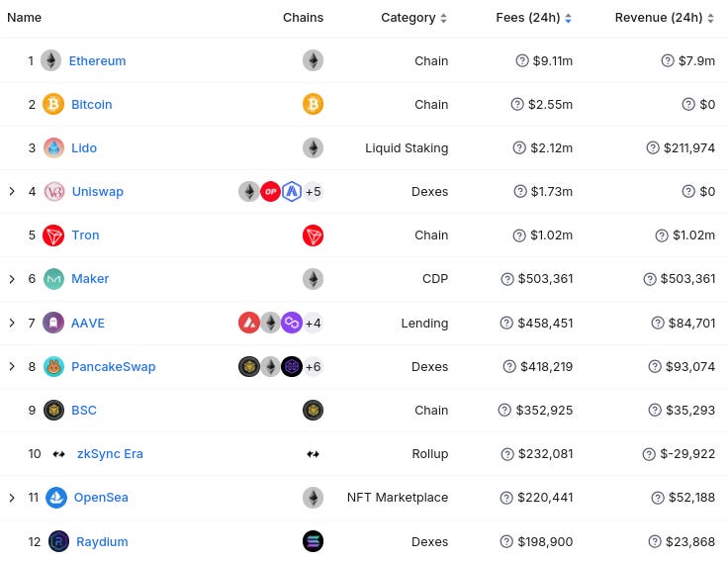Click the Lido droplet logo icon
Viewport: 728px width, 563px height.
coord(53,147)
